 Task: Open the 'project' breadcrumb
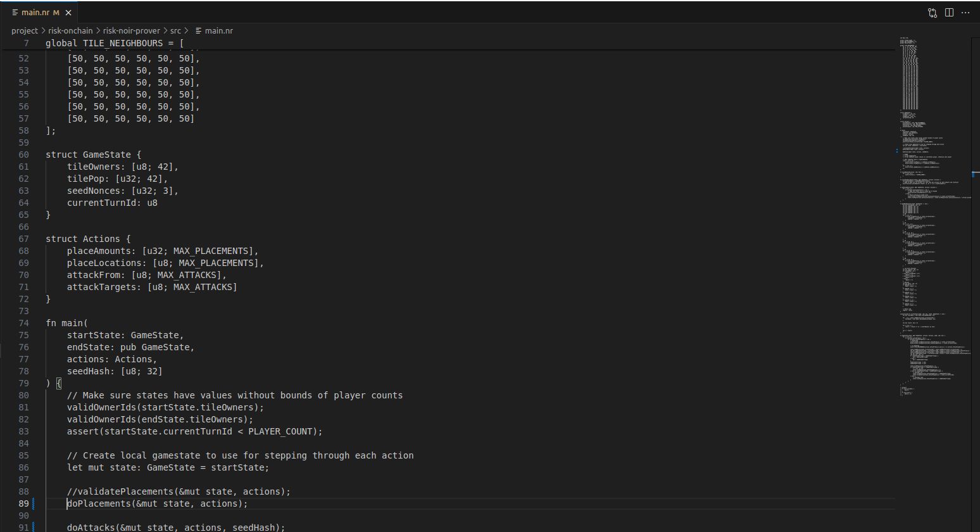[x=25, y=30]
